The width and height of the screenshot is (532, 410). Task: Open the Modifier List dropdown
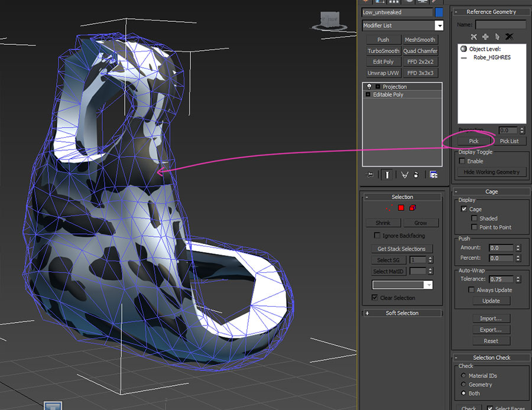[439, 25]
